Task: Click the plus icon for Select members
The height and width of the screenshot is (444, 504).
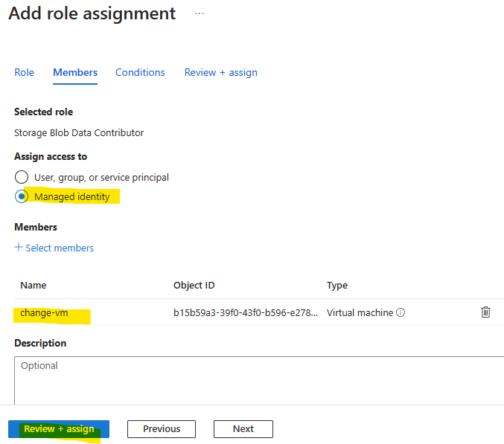Action: click(x=19, y=247)
